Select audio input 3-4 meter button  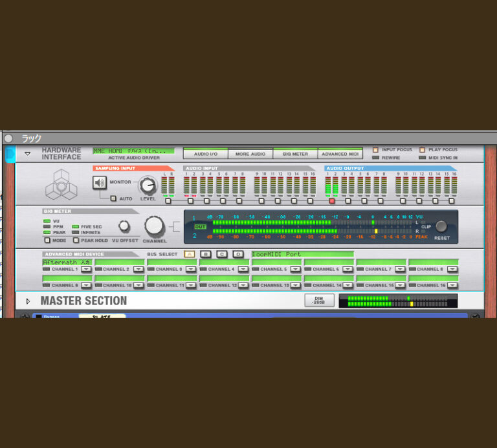coord(206,201)
